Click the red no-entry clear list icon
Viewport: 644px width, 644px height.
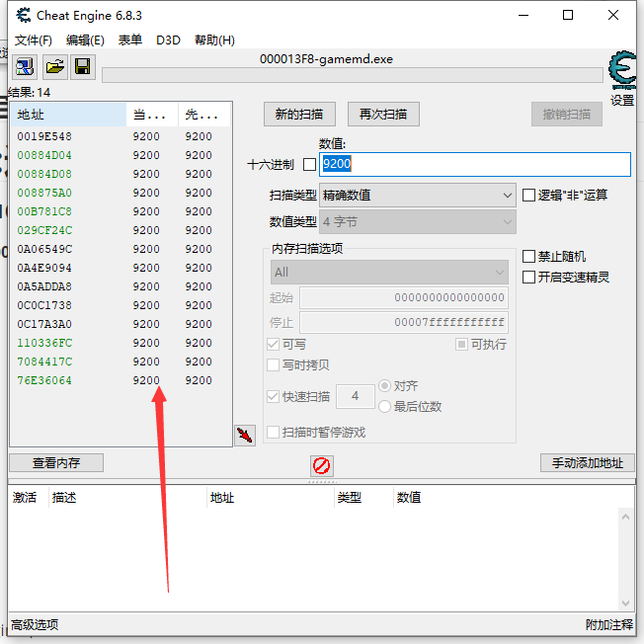[321, 465]
